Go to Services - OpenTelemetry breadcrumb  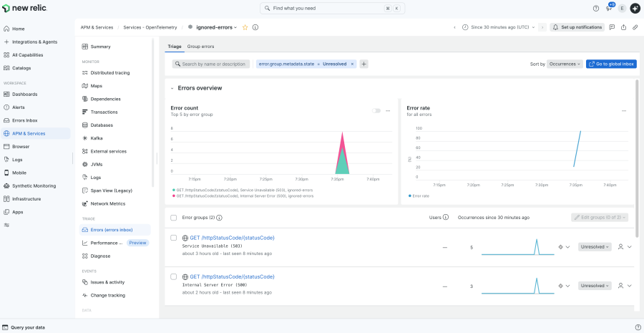point(150,27)
